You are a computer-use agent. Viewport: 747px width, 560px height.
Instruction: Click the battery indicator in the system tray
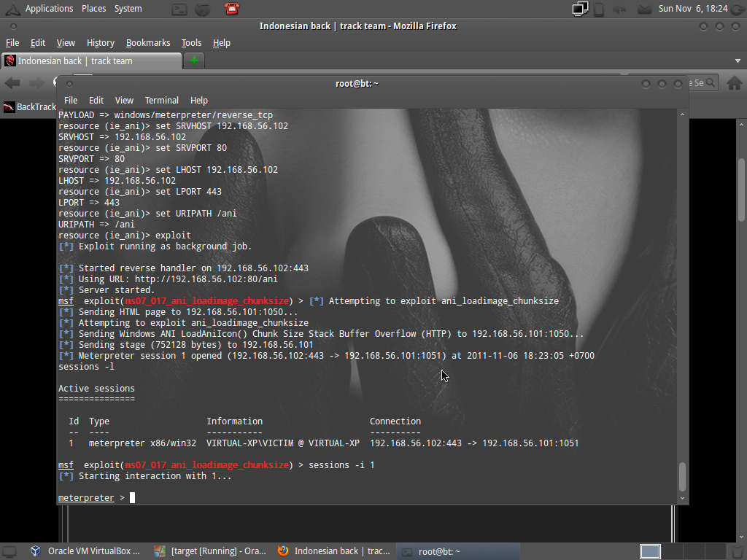600,9
